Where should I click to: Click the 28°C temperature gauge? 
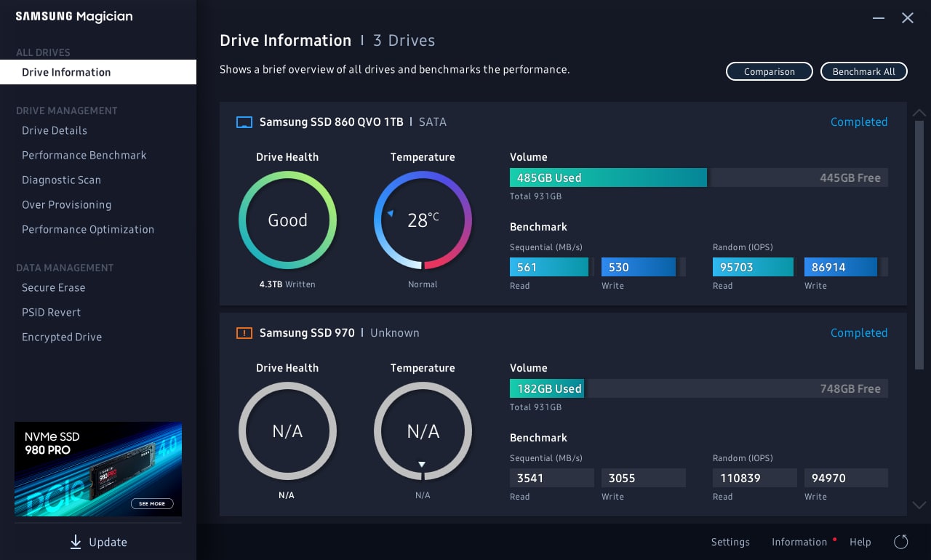[423, 220]
